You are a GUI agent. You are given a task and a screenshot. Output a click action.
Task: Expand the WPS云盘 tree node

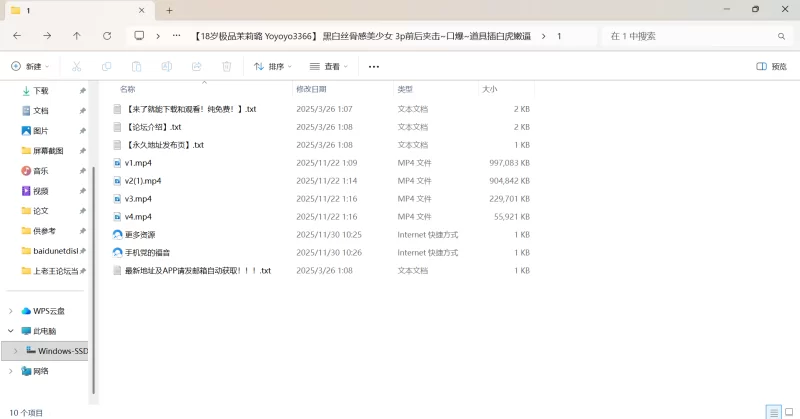[x=11, y=311]
